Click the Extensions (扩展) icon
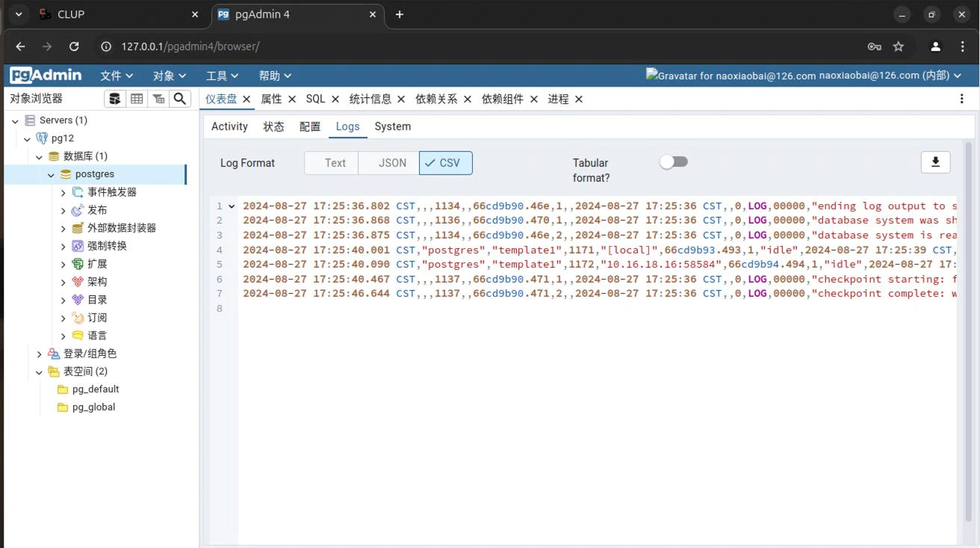Viewport: 980px width, 548px height. 78,264
